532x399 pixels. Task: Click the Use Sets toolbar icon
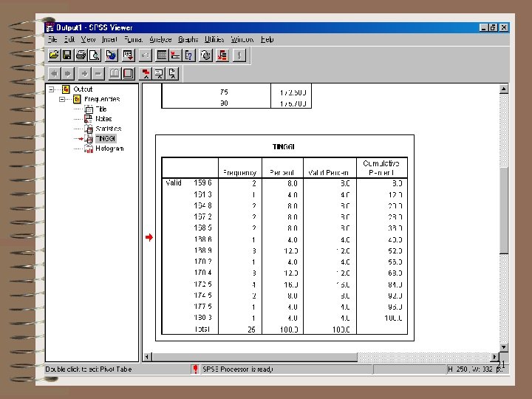pyautogui.click(x=205, y=55)
